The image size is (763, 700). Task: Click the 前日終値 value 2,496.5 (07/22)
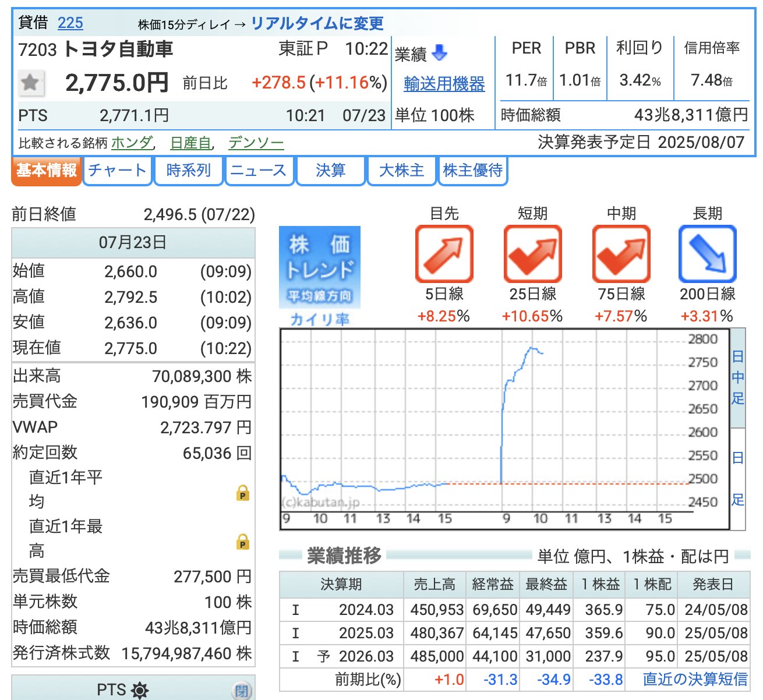coord(199,214)
